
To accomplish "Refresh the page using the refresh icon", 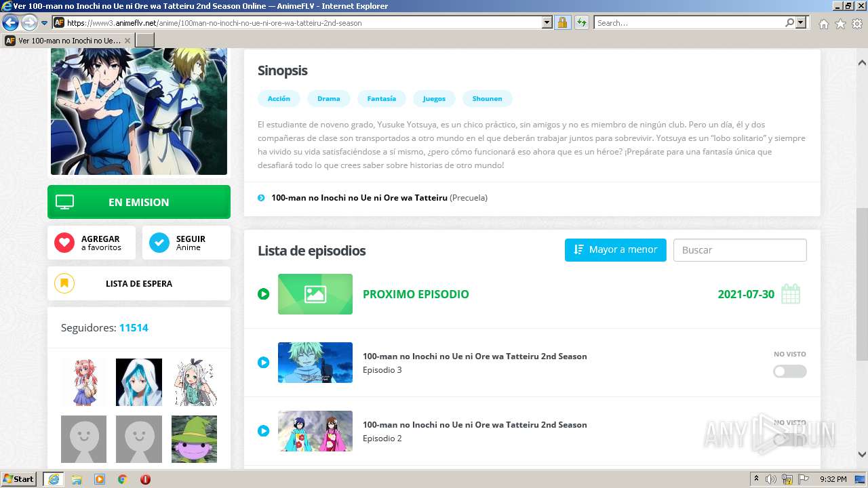I will click(581, 23).
